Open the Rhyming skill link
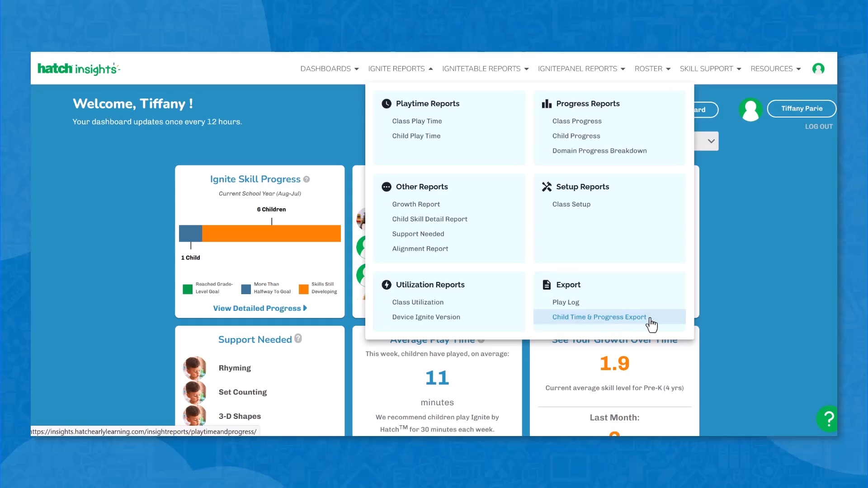Image resolution: width=868 pixels, height=488 pixels. (235, 368)
